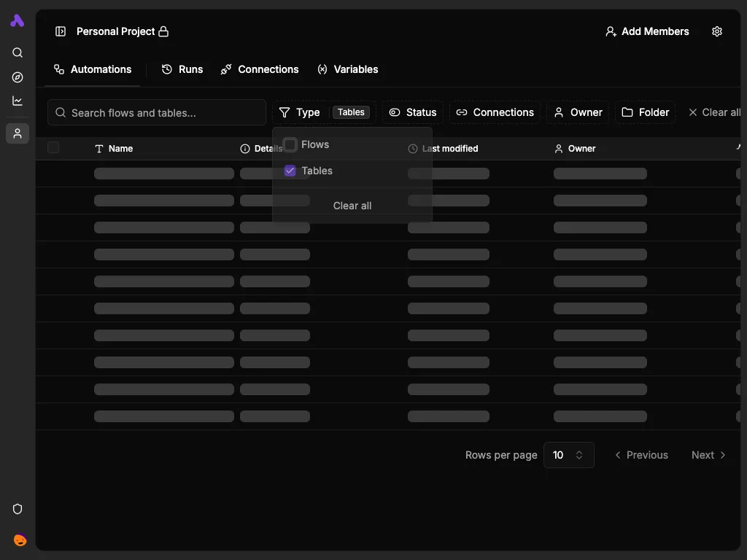
Task: Open the Type filter dropdown
Action: [299, 112]
